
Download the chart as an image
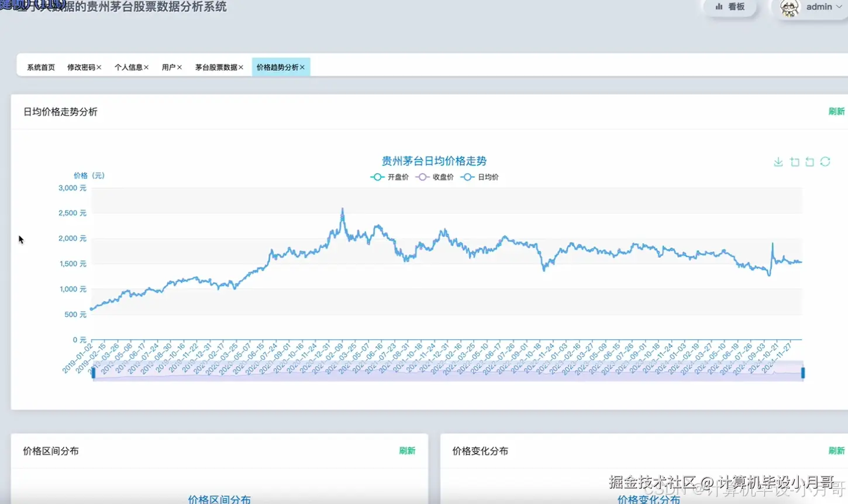(778, 161)
